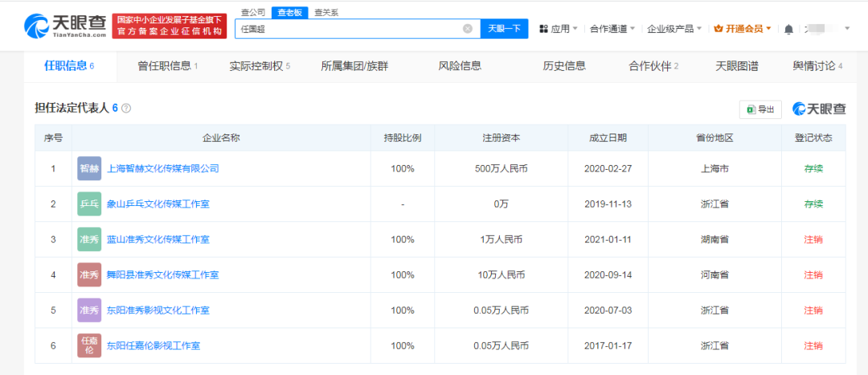Viewport: 868px width, 375px height.
Task: Clear the search box with X icon
Action: tap(468, 29)
